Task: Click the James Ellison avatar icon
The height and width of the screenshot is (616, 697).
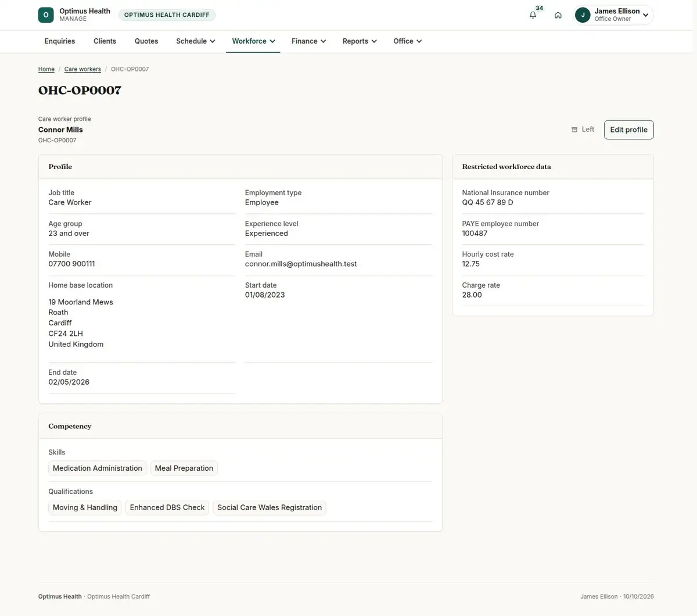Action: 583,15
